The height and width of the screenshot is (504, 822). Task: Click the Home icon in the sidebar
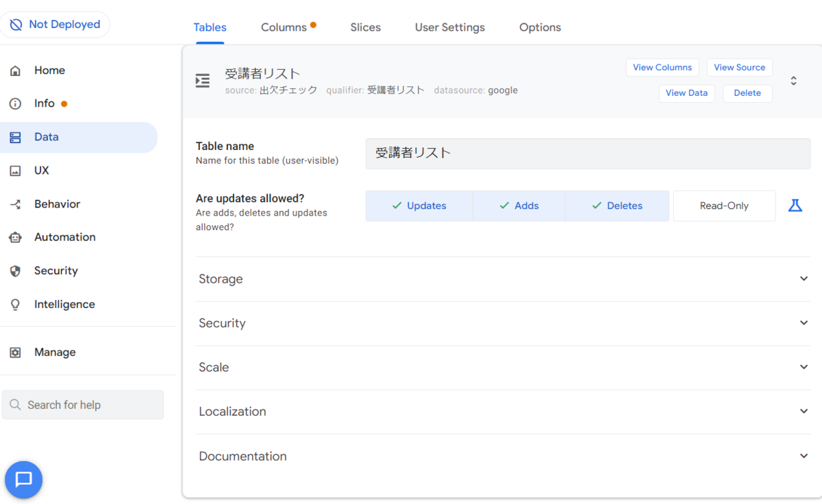[15, 71]
